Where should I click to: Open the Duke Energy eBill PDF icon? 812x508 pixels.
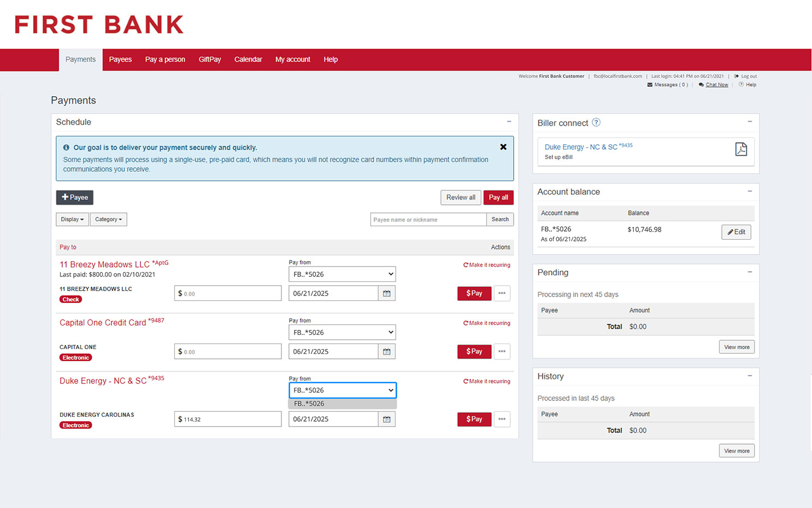(741, 149)
